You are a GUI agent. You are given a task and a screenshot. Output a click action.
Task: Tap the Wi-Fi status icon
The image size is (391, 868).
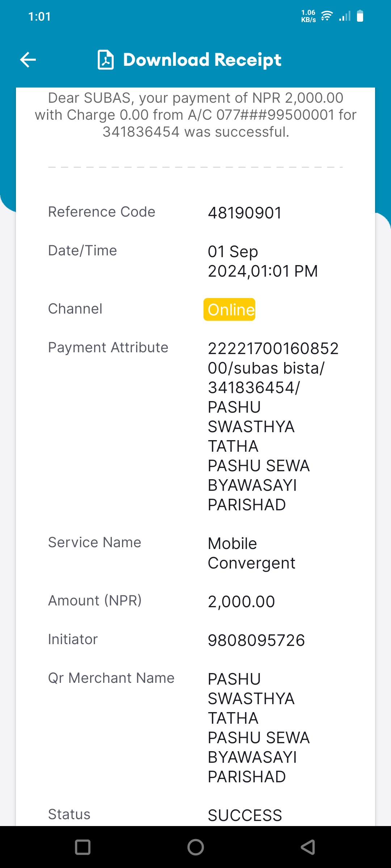[x=327, y=16]
